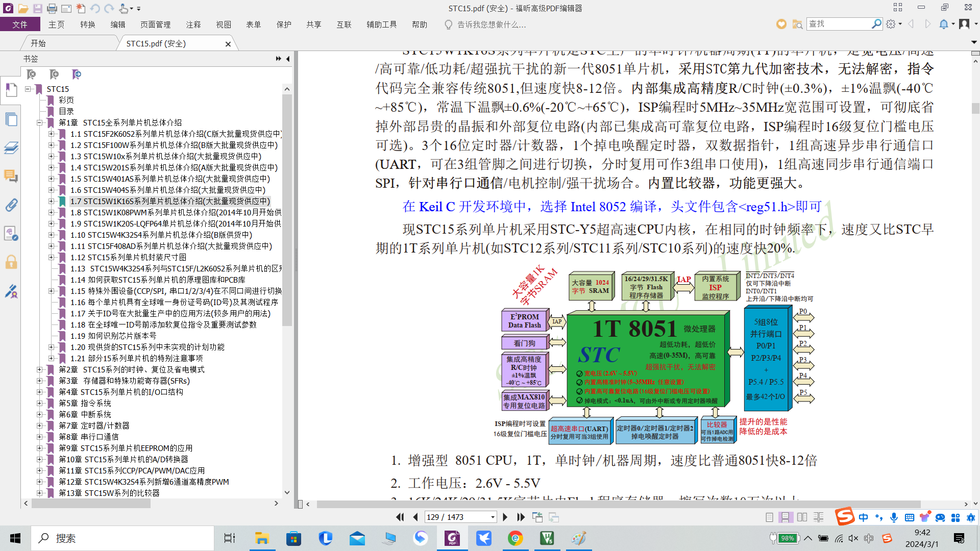Viewport: 980px width, 551px height.
Task: Toggle the Sogou soft keyboard
Action: (x=910, y=517)
